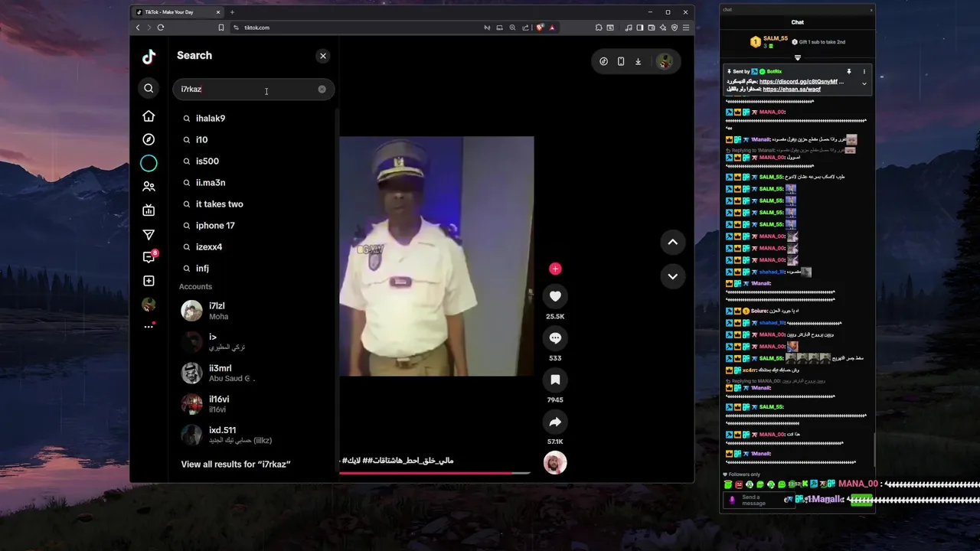Open the comments bubble showing 533
The height and width of the screenshot is (551, 980).
point(555,337)
